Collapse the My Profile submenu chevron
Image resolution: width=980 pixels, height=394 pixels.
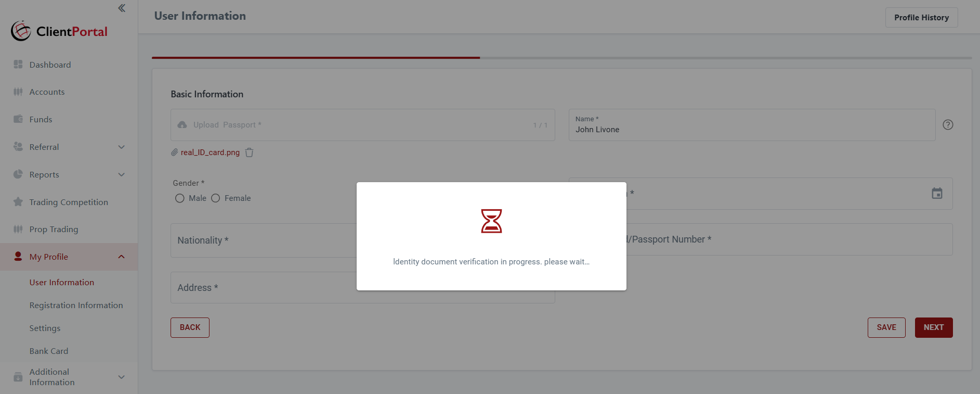pyautogui.click(x=122, y=257)
